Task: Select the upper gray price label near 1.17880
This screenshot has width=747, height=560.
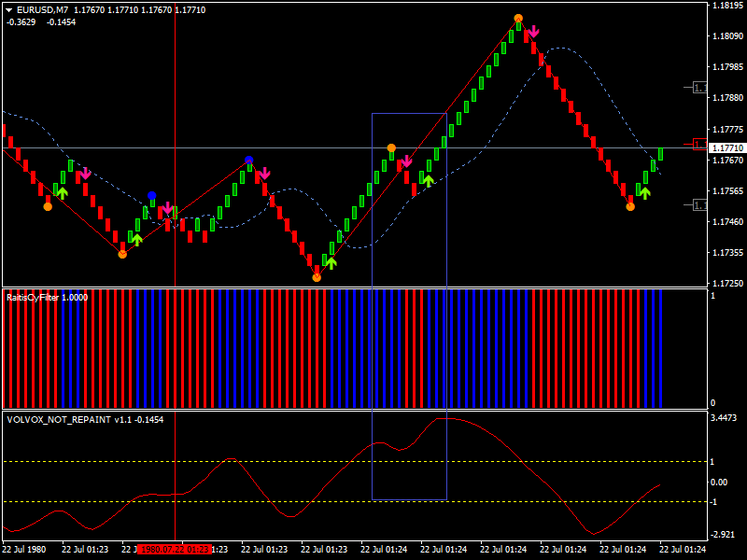Action: (x=699, y=88)
